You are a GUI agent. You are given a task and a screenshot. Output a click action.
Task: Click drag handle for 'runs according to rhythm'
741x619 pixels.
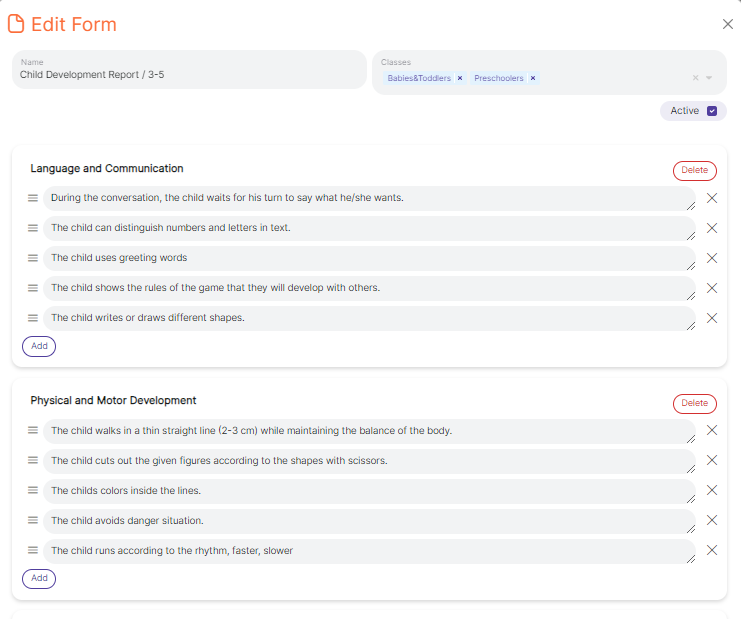point(33,550)
